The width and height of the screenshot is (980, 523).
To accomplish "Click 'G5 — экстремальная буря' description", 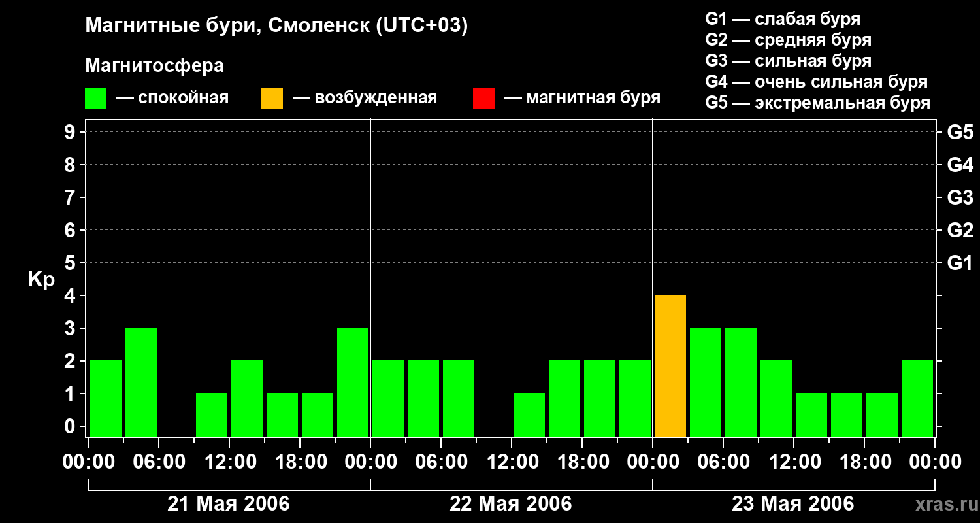I will 818,103.
